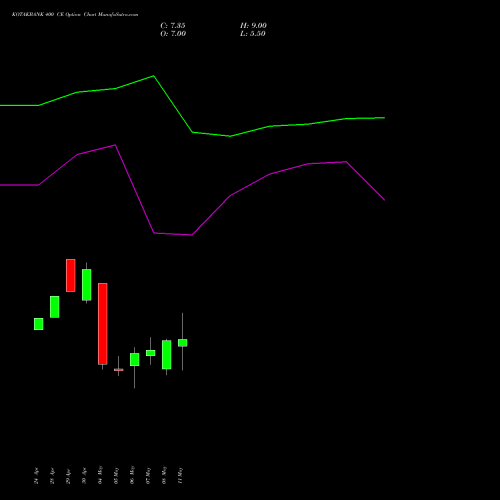The height and width of the screenshot is (500, 500).
Task: Select the 24 Apr date label
Action: point(36,476)
